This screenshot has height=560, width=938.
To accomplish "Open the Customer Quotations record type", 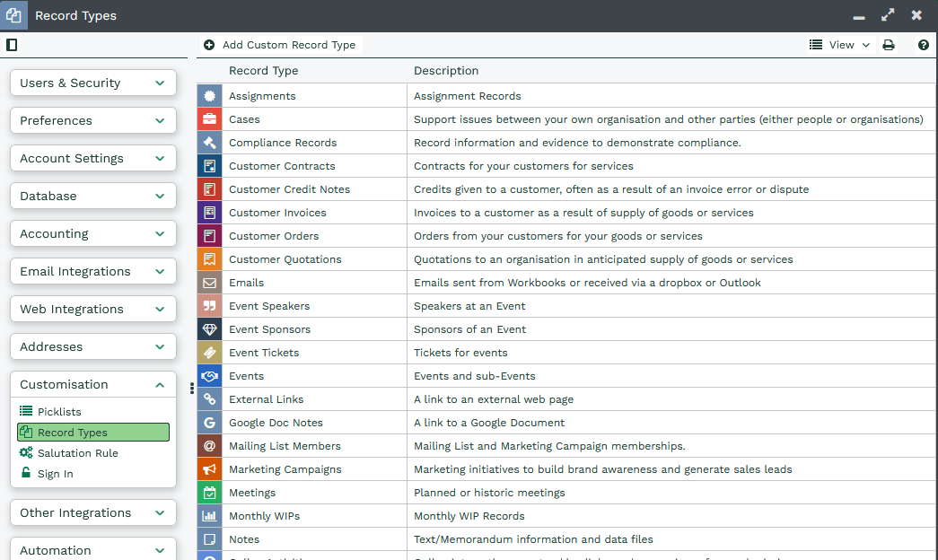I will click(x=285, y=259).
